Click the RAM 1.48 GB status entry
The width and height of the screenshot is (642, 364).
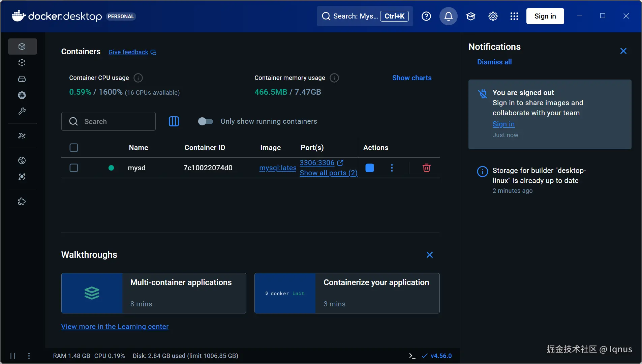tap(71, 356)
